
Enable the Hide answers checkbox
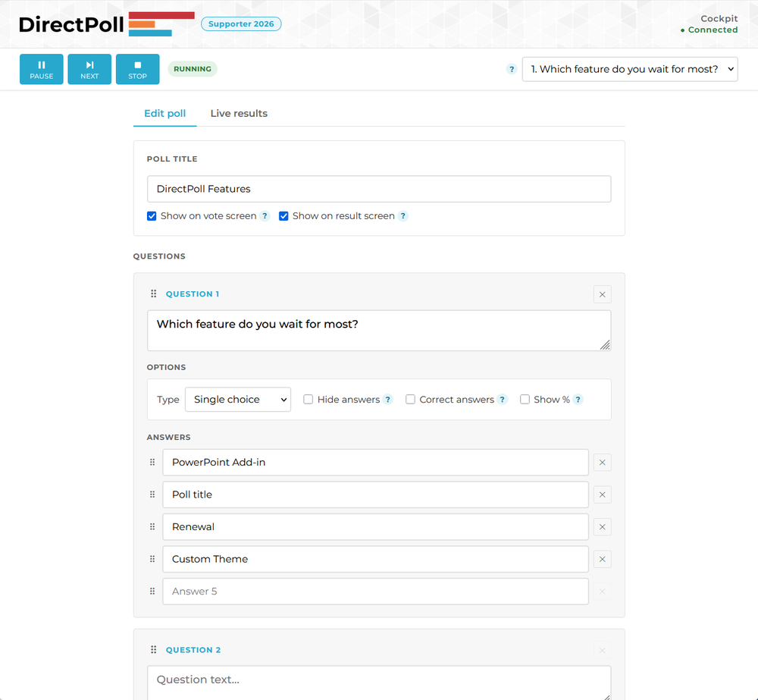point(308,400)
